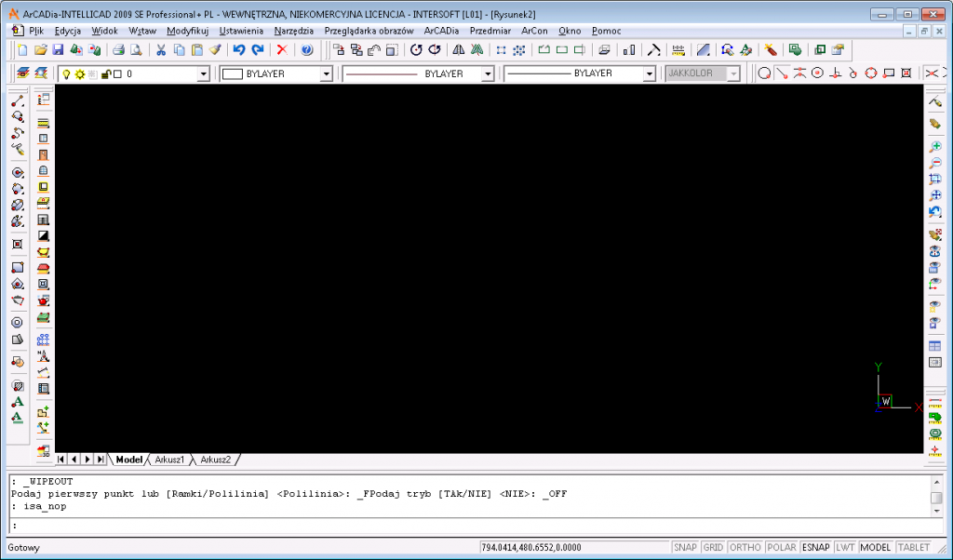Disable ESNAP in the status bar

click(815, 548)
